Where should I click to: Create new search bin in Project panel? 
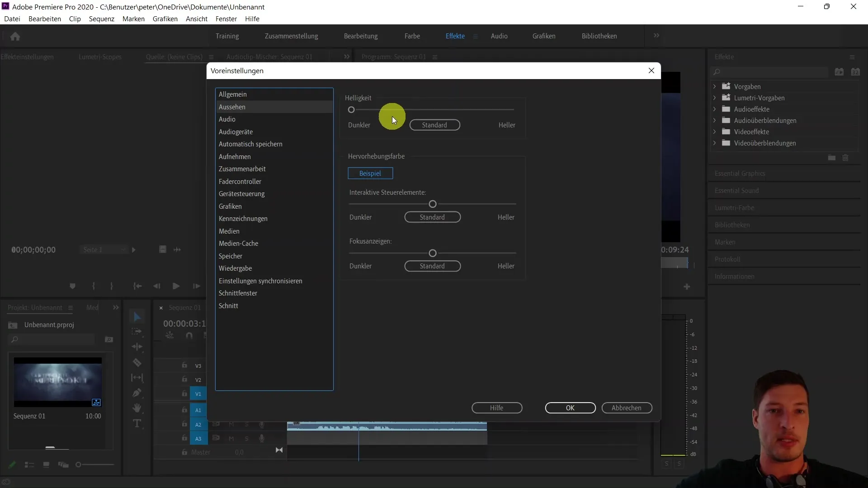pos(109,339)
